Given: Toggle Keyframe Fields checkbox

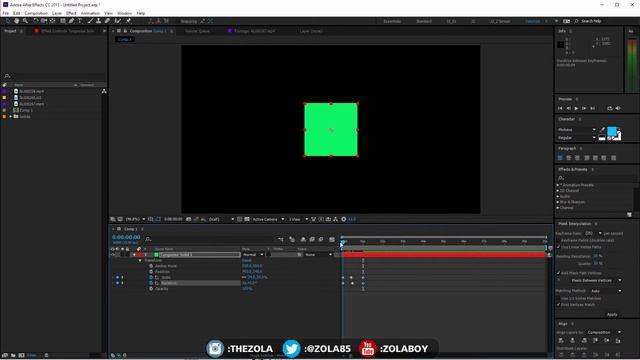Looking at the screenshot, I should point(558,240).
